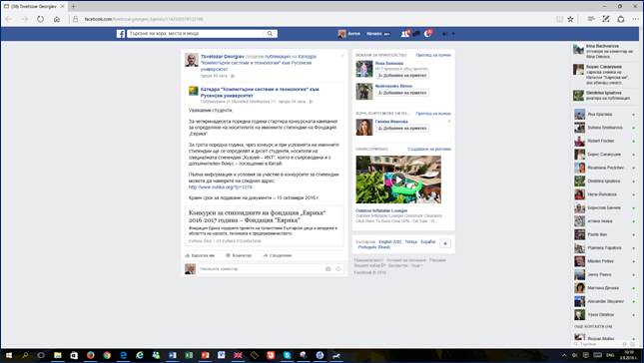The image size is (644, 363).
Task: Open the Windows Start button
Action: pos(8,356)
